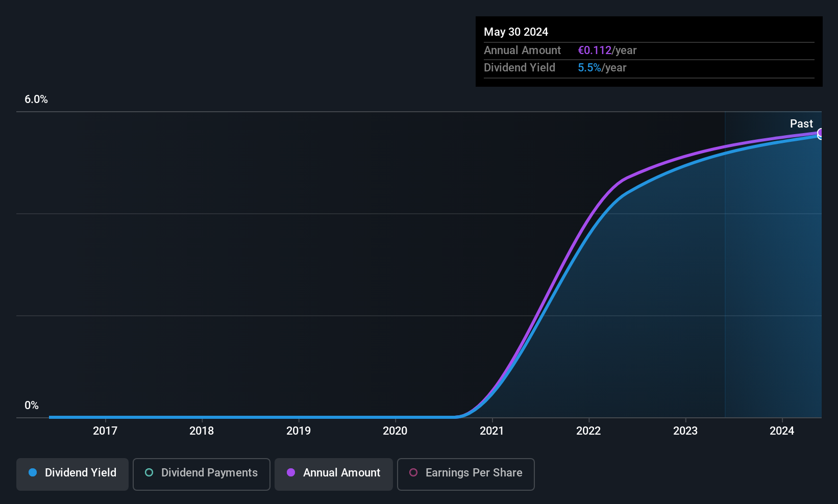Click the 2017 x-axis label

pyautogui.click(x=105, y=431)
